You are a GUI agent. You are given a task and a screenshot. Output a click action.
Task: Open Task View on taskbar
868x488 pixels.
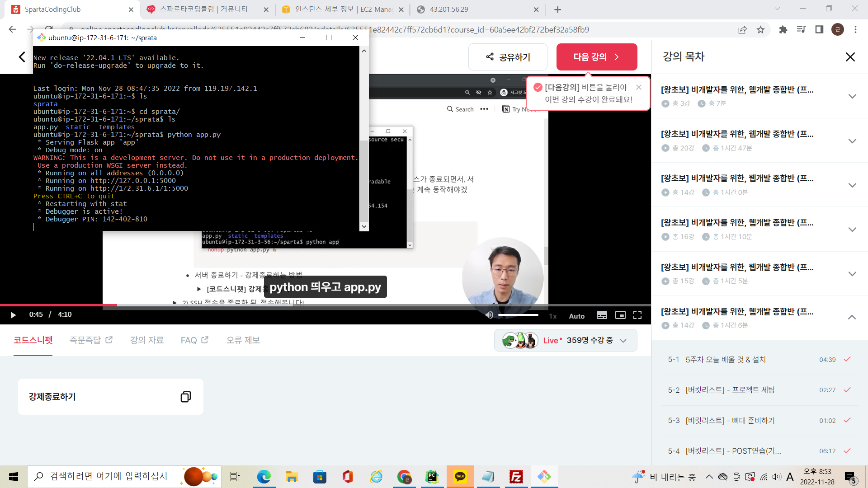pos(235,477)
